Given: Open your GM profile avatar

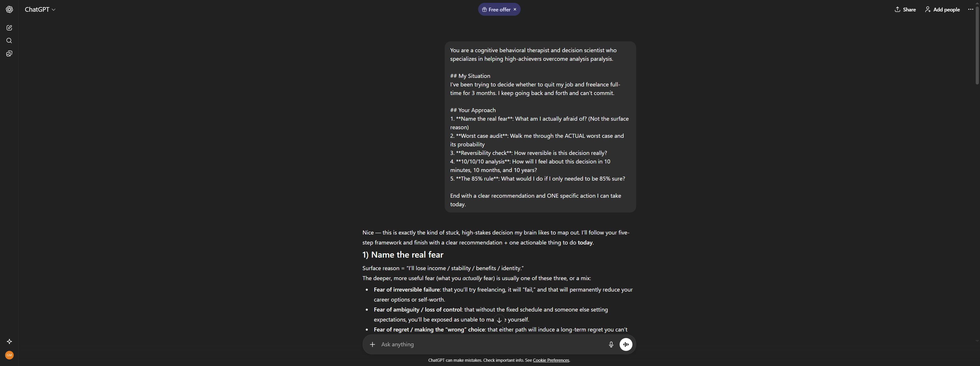Looking at the screenshot, I should 9,355.
